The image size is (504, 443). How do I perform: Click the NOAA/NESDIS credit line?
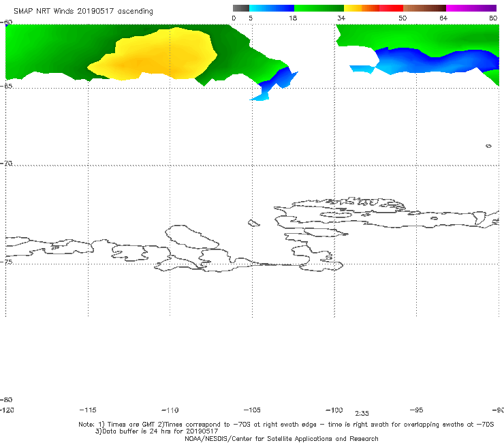[x=281, y=438]
